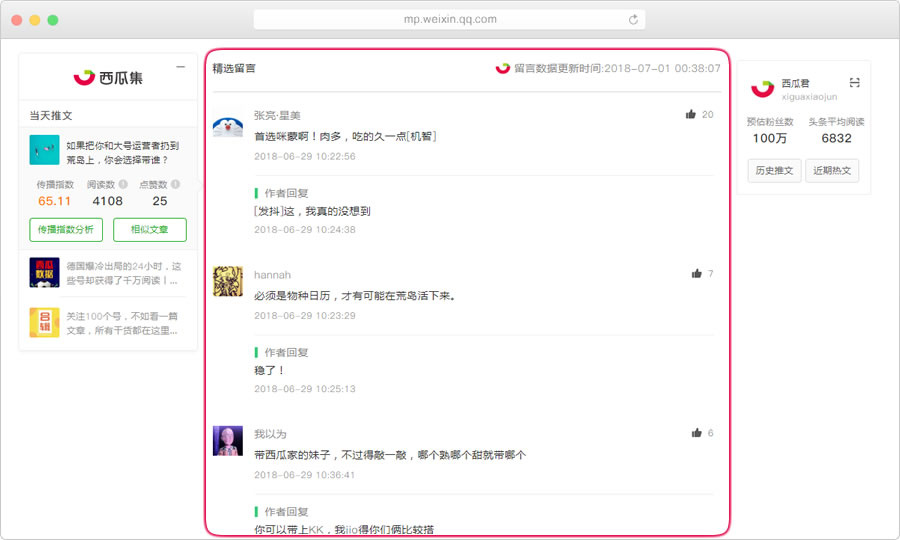The width and height of the screenshot is (900, 540).
Task: Click comment text 首选咪蒙啊!肉多
Action: point(346,136)
